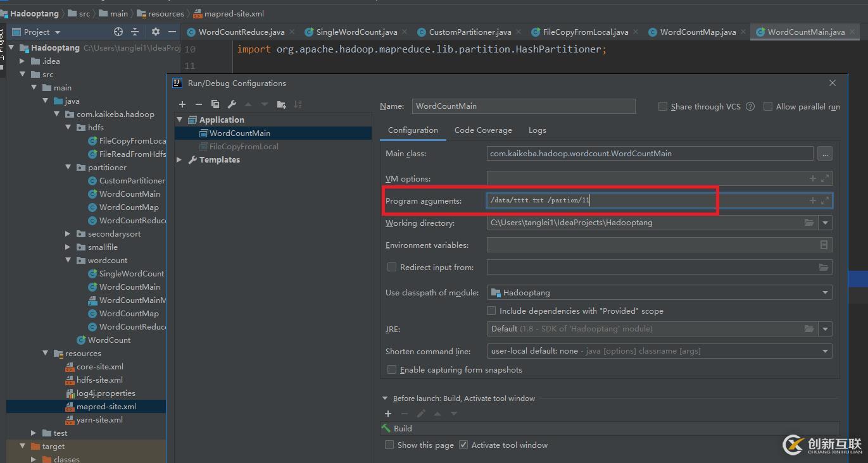Screen dimensions: 868x463
Task: Close the SingleWordCount.java editor tab
Action: point(405,32)
